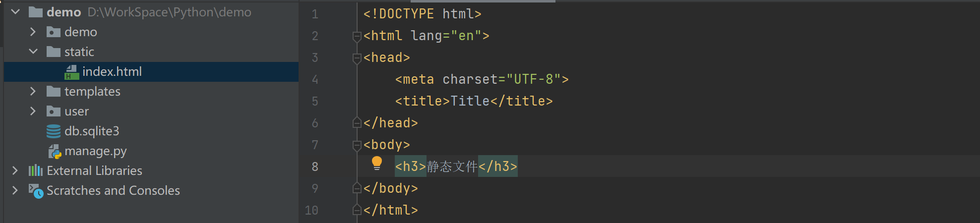Expand the External Libraries node

point(15,170)
